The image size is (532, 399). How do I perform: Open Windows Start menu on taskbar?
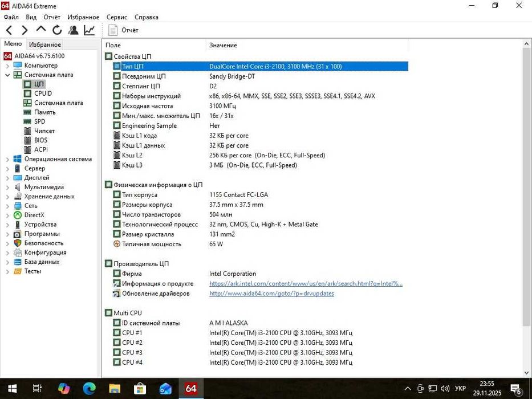12,389
